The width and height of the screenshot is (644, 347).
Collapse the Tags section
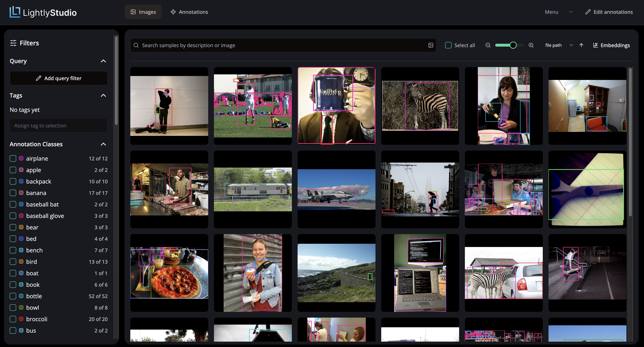pyautogui.click(x=103, y=95)
